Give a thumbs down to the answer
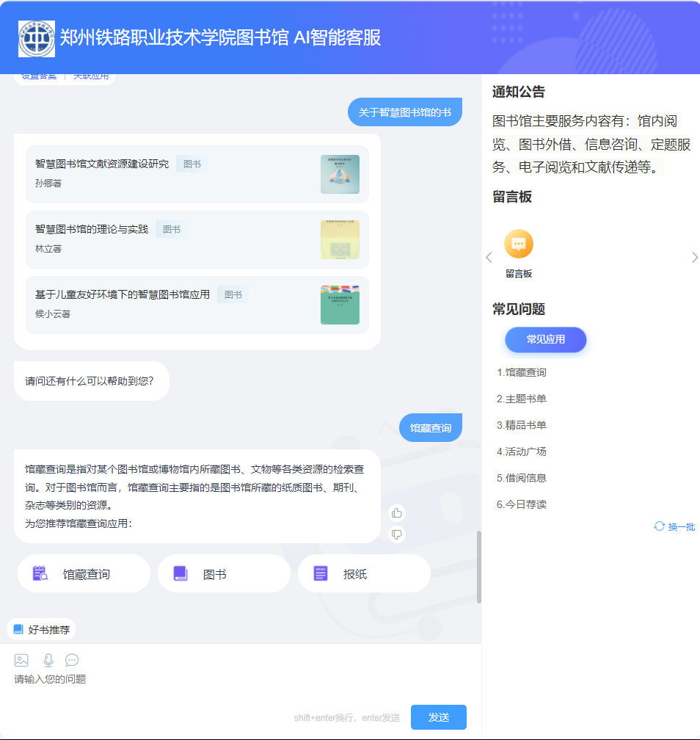700x740 pixels. pos(397,534)
